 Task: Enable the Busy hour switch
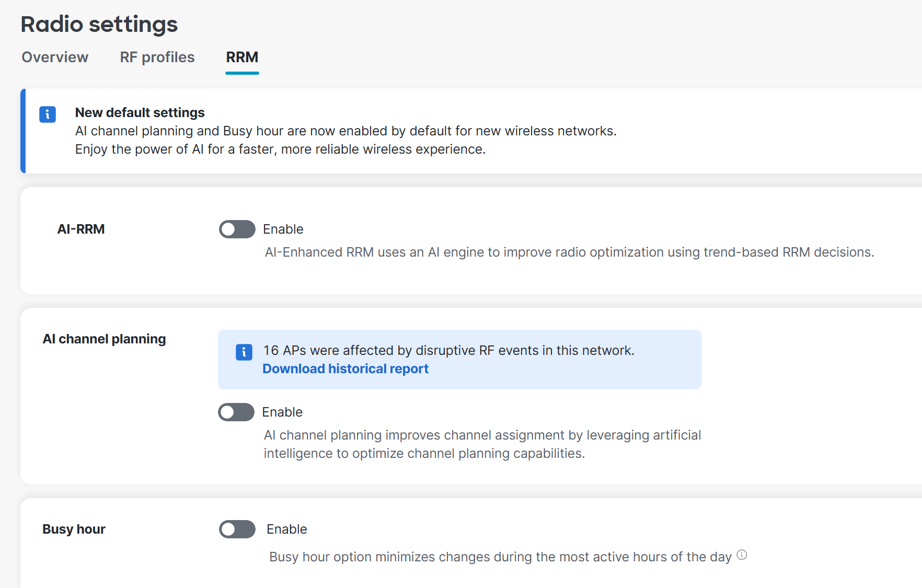click(x=237, y=529)
